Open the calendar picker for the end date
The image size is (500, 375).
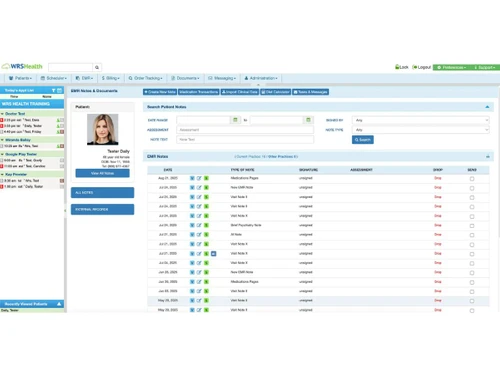tap(308, 120)
